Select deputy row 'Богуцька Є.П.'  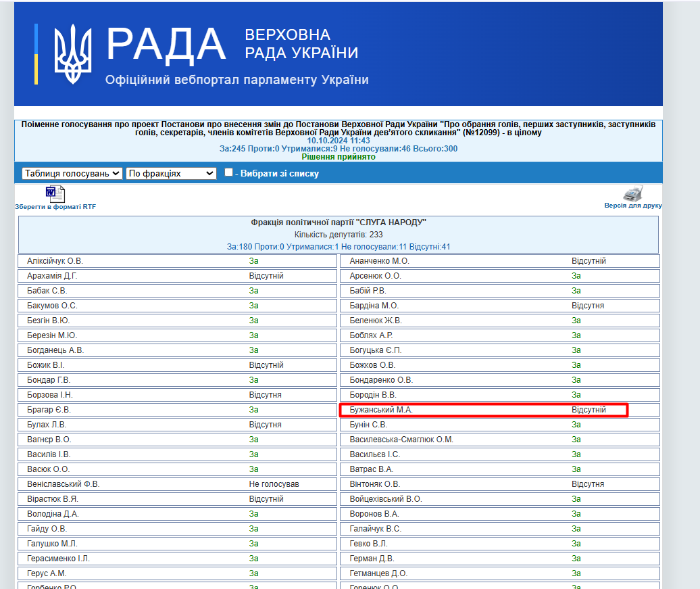[500, 350]
